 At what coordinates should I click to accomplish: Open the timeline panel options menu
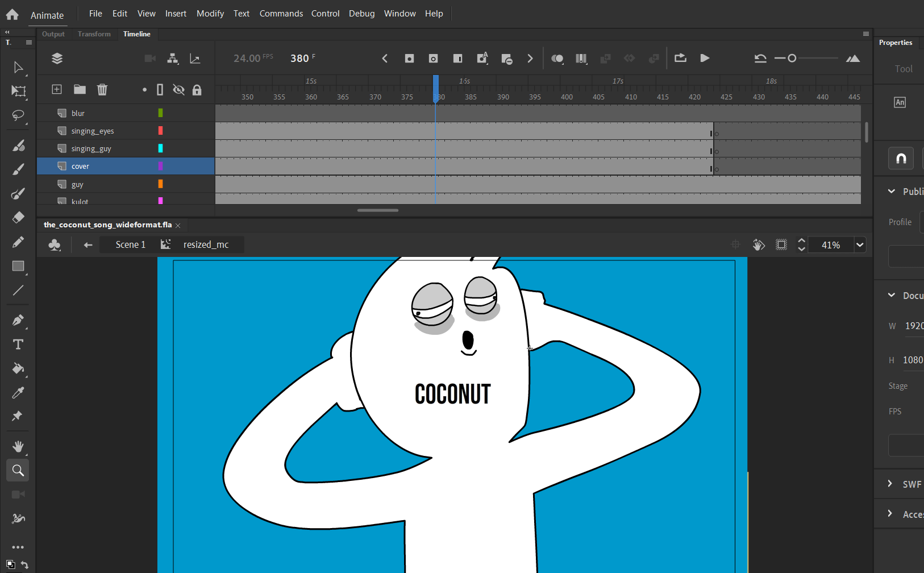(x=866, y=34)
